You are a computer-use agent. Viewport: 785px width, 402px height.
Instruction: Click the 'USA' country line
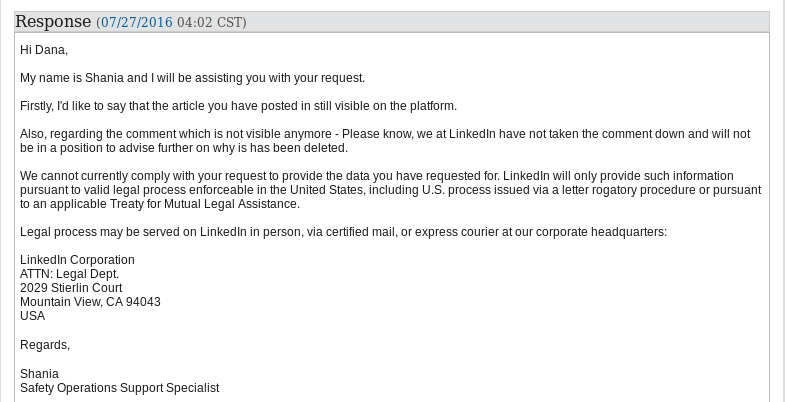[x=33, y=316]
